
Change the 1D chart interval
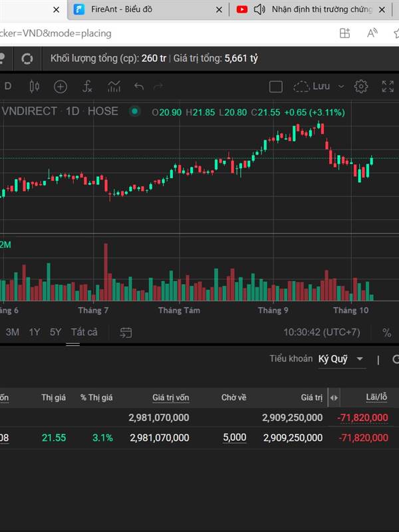pos(7,86)
